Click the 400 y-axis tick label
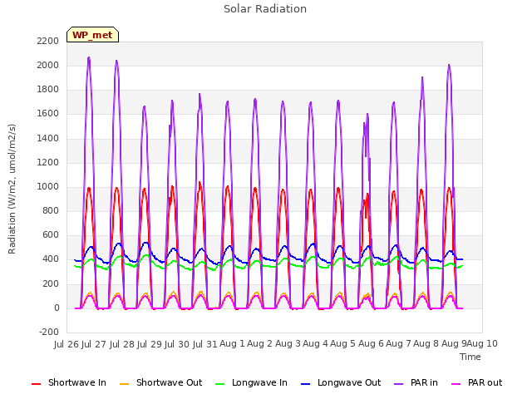This screenshot has width=532, height=399. [51, 259]
